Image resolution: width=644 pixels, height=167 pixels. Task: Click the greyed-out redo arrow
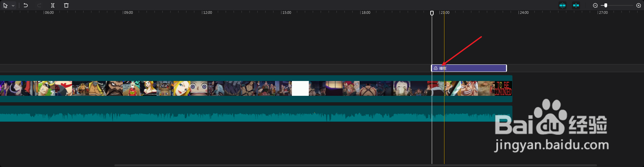pyautogui.click(x=39, y=5)
